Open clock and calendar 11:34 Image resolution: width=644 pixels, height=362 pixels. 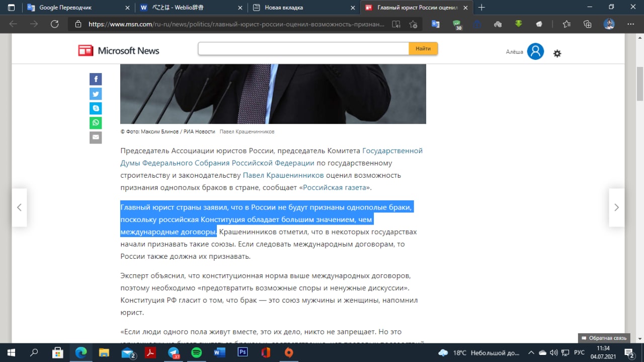coord(603,352)
